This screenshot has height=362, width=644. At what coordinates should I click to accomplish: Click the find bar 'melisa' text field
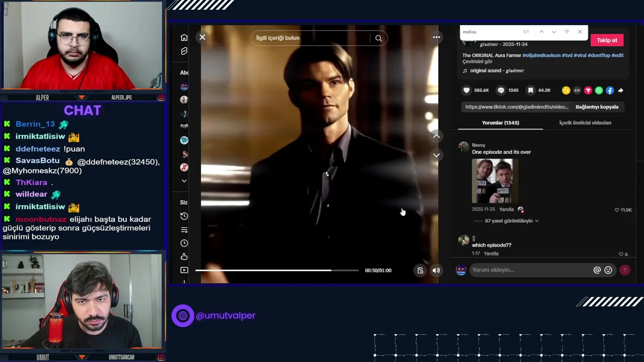click(491, 32)
